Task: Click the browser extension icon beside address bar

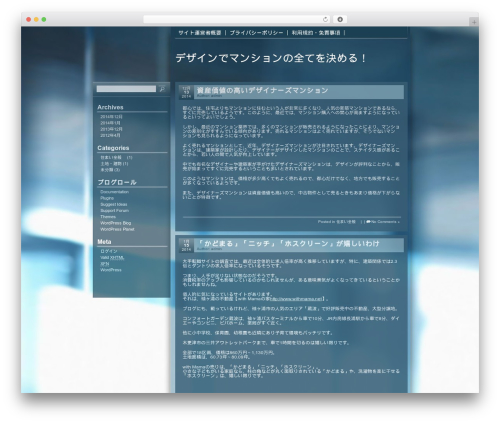Action: (x=340, y=20)
